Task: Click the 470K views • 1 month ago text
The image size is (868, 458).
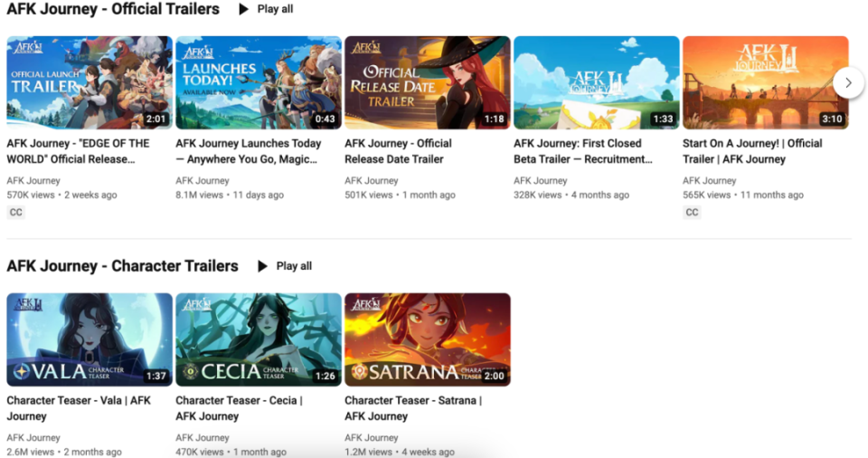Action: tap(231, 452)
